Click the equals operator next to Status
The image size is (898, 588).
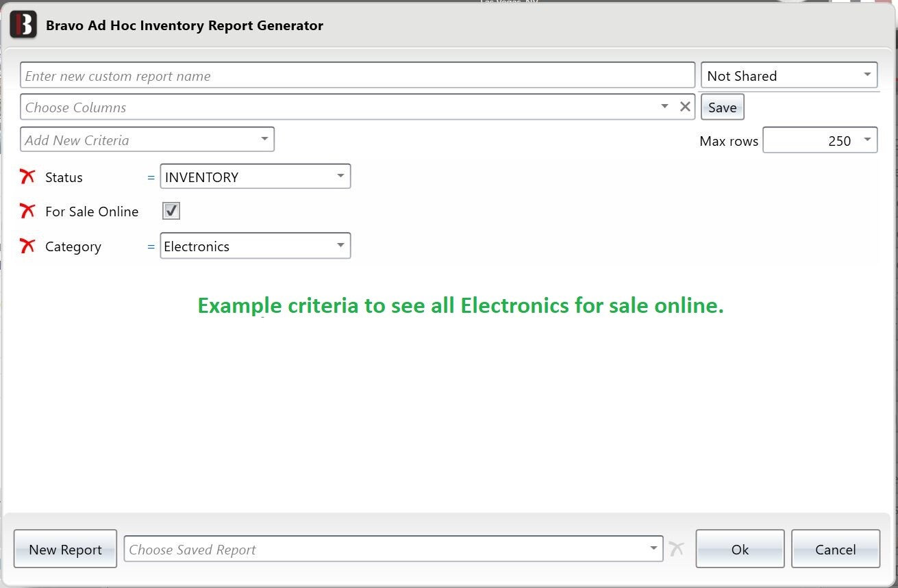tap(151, 177)
